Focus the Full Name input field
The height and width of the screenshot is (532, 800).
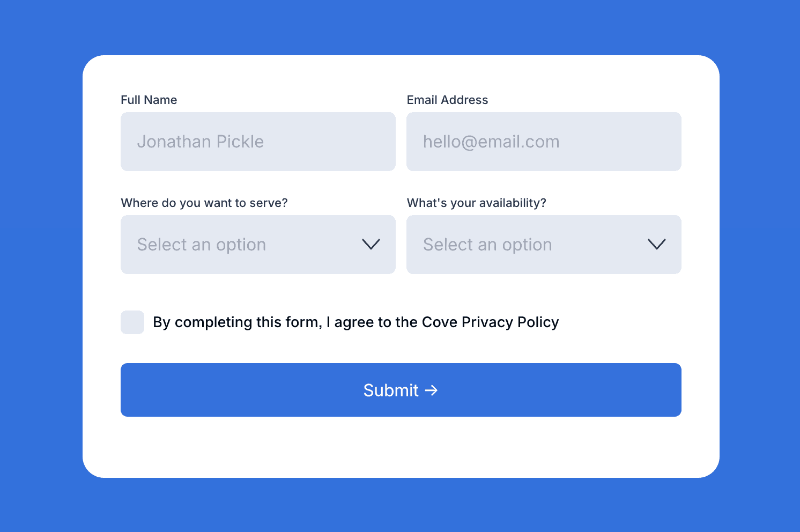point(258,142)
